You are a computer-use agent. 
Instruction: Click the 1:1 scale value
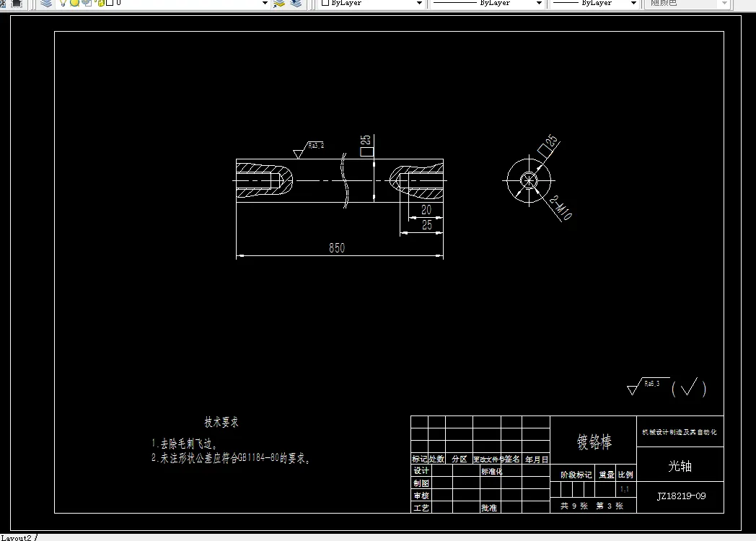pos(625,489)
